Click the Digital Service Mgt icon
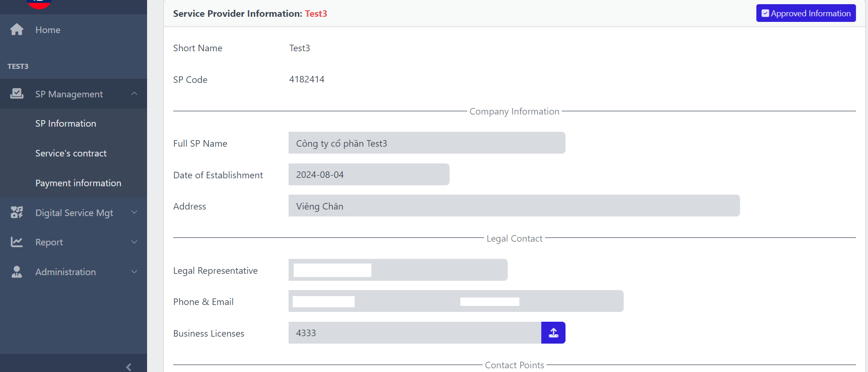Image resolution: width=868 pixels, height=372 pixels. click(17, 212)
